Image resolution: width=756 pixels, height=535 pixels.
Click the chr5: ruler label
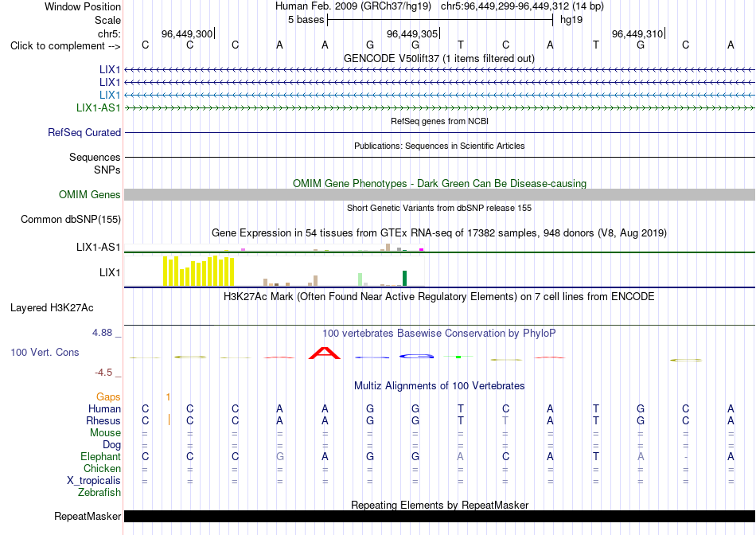click(x=109, y=33)
